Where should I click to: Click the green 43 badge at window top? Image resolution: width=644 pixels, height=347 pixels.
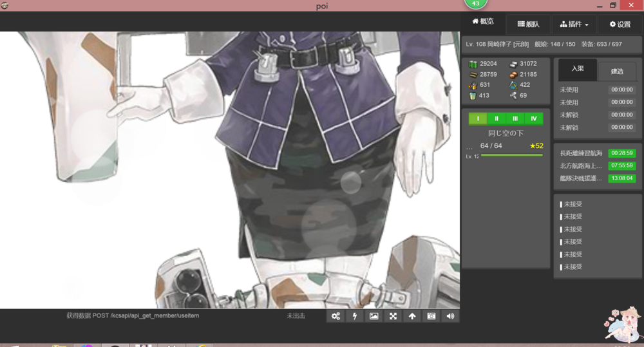pos(476,3)
